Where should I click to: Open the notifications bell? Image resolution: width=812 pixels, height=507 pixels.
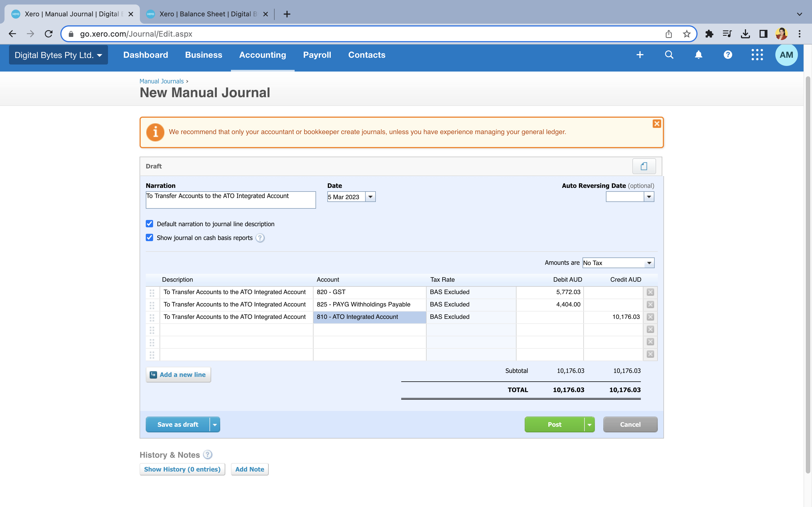pyautogui.click(x=698, y=55)
